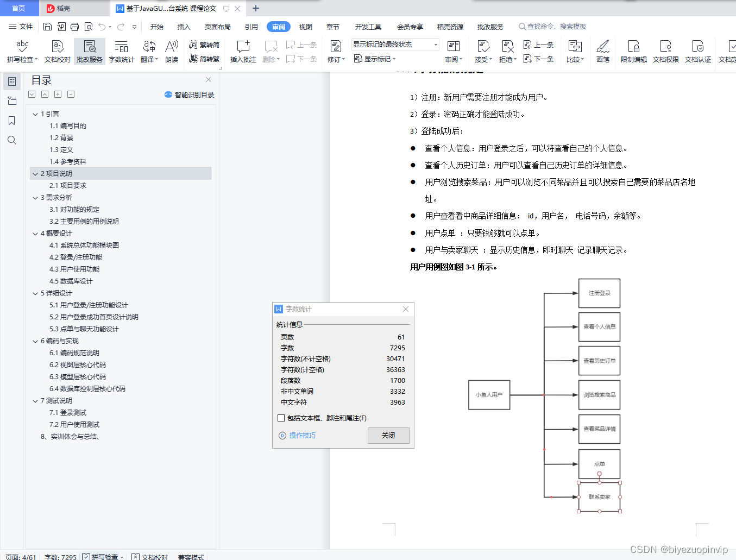Open the 显示标记的最终状态 dropdown
The height and width of the screenshot is (560, 736).
(x=395, y=45)
